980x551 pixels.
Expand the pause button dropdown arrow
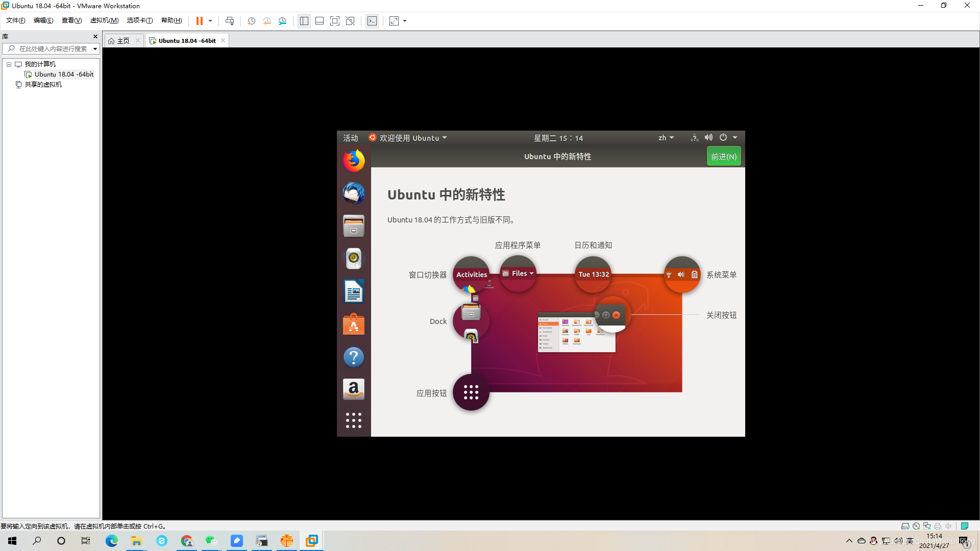click(x=210, y=21)
